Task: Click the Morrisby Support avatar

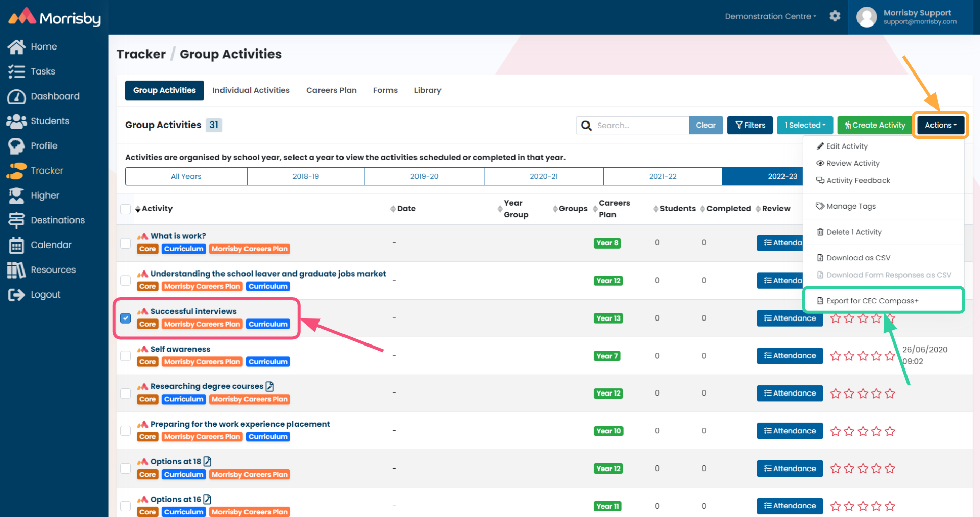Action: click(x=867, y=17)
